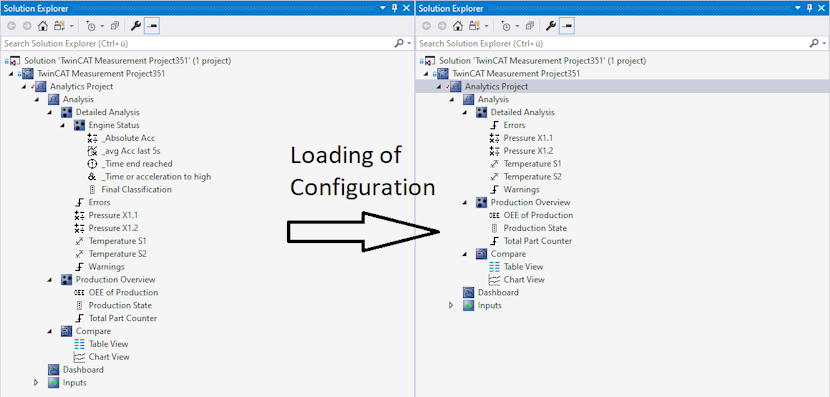Click _Time end reached clock icon
The image size is (830, 397).
(x=92, y=164)
